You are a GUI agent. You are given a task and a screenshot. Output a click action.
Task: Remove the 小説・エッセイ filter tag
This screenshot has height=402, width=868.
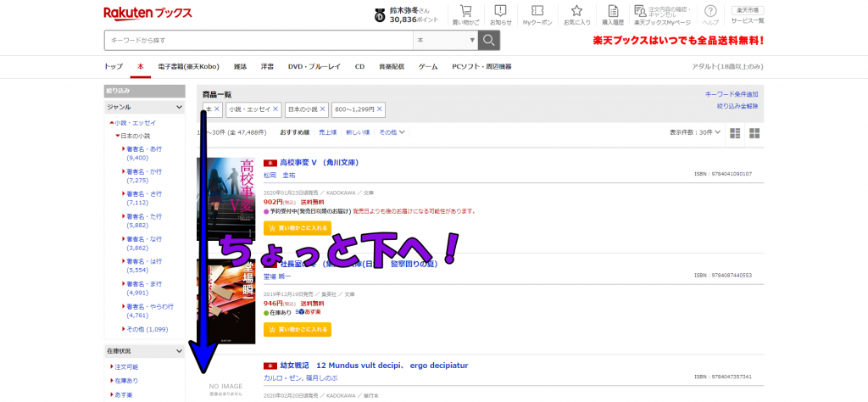pos(275,109)
